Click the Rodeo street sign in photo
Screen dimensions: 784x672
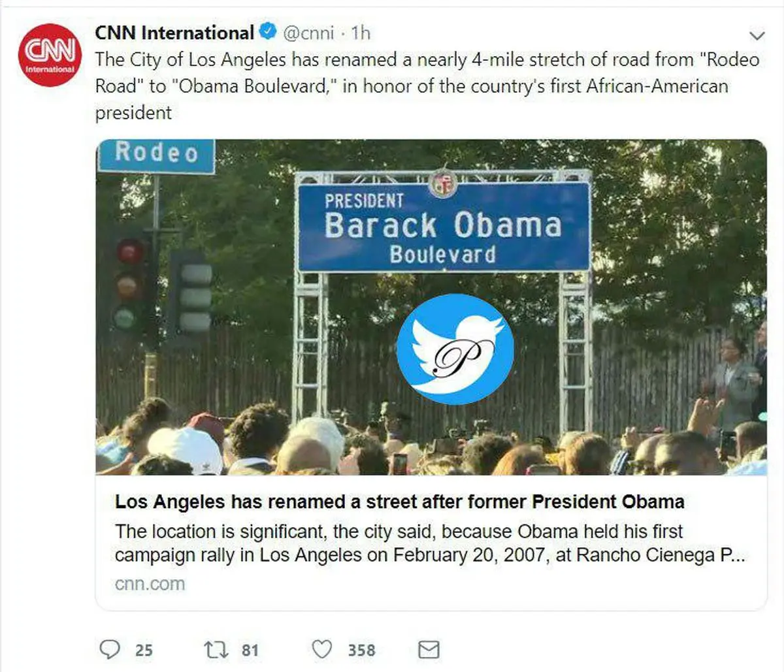156,154
